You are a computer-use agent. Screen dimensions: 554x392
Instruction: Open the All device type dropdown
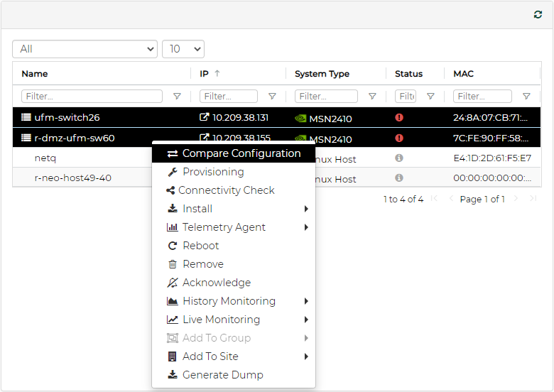coord(85,49)
